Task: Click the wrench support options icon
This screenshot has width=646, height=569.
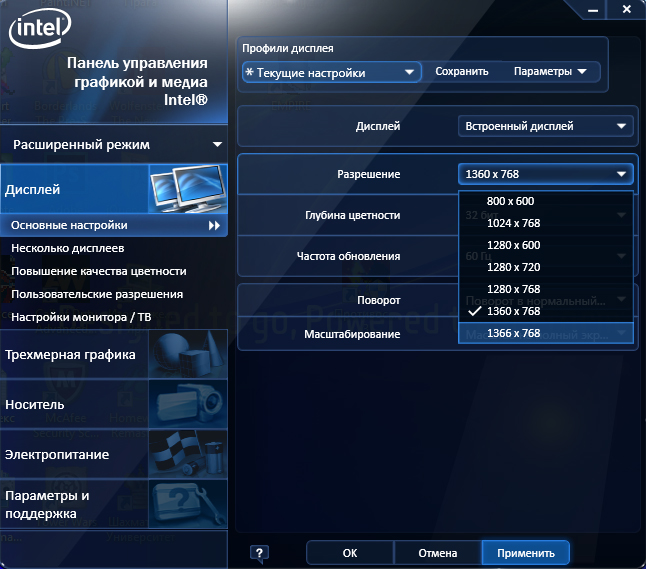Action: [x=188, y=504]
